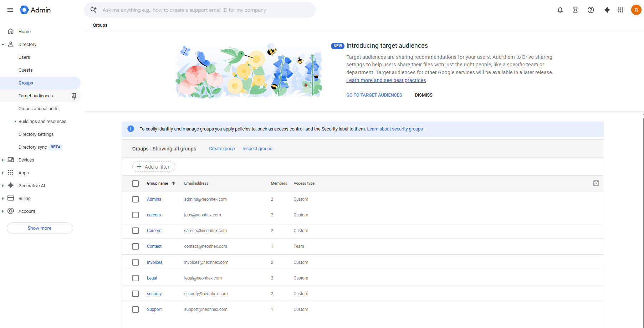Click the info icon in the security banner
Image resolution: width=644 pixels, height=328 pixels.
tap(131, 129)
